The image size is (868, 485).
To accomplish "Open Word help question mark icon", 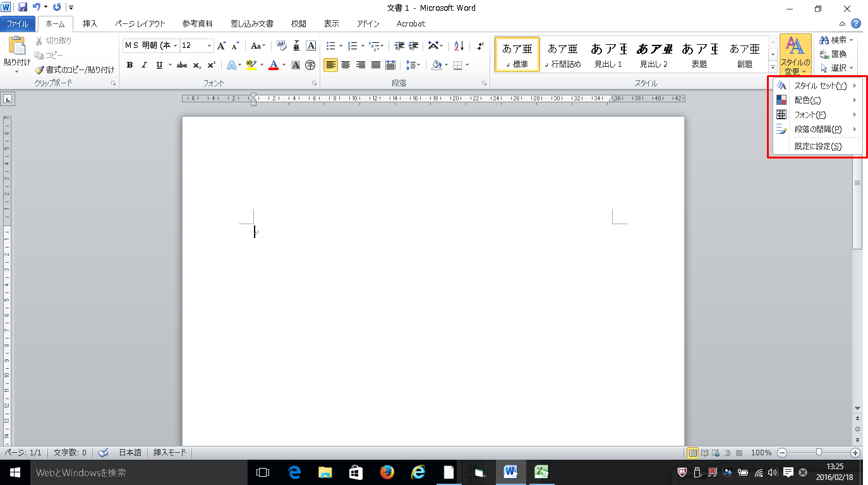I will point(856,24).
